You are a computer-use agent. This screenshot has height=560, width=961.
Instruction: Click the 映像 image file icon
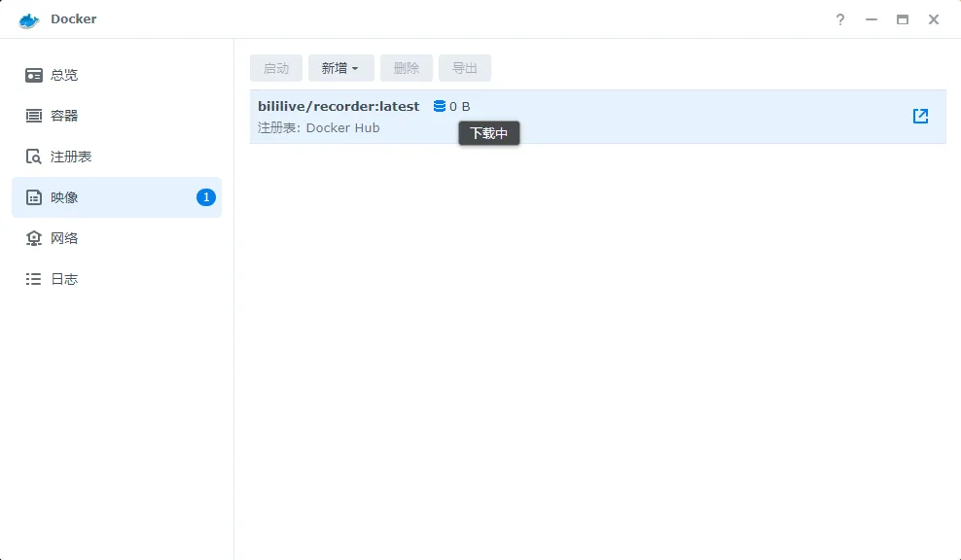[x=34, y=197]
